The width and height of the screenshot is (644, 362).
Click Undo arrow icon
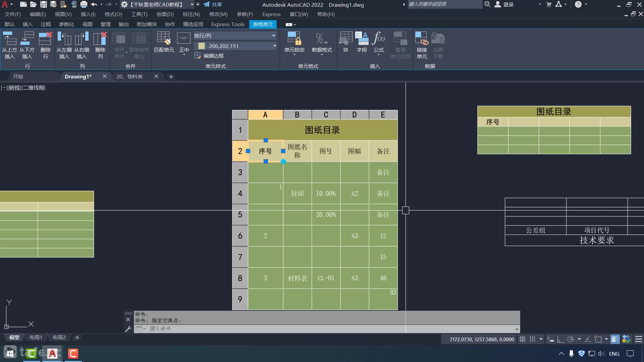(94, 4)
